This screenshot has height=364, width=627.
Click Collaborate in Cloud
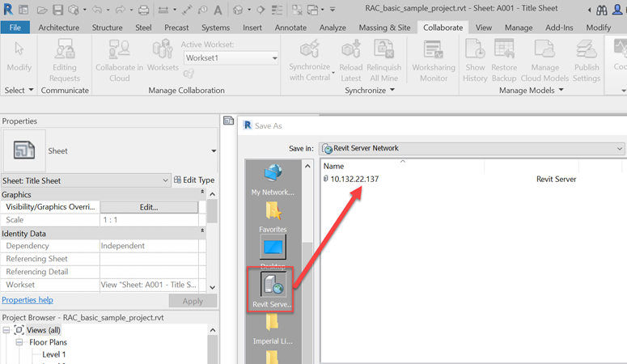119,60
